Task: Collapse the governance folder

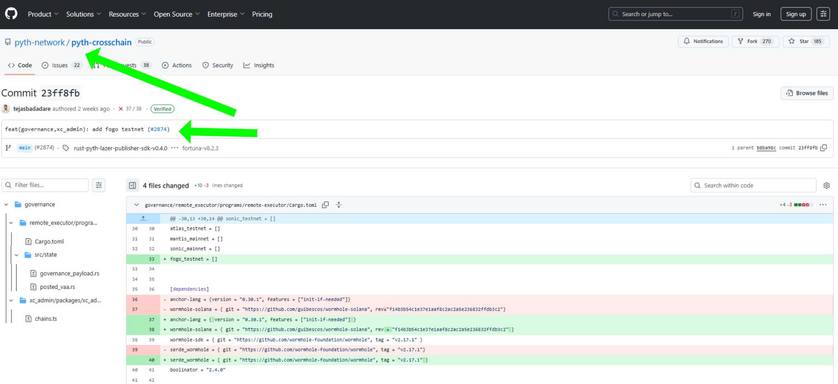Action: 6,205
